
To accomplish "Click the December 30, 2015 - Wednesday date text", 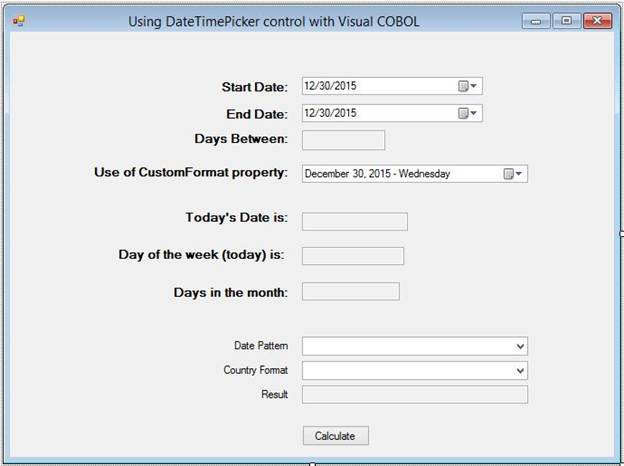I will coord(378,174).
